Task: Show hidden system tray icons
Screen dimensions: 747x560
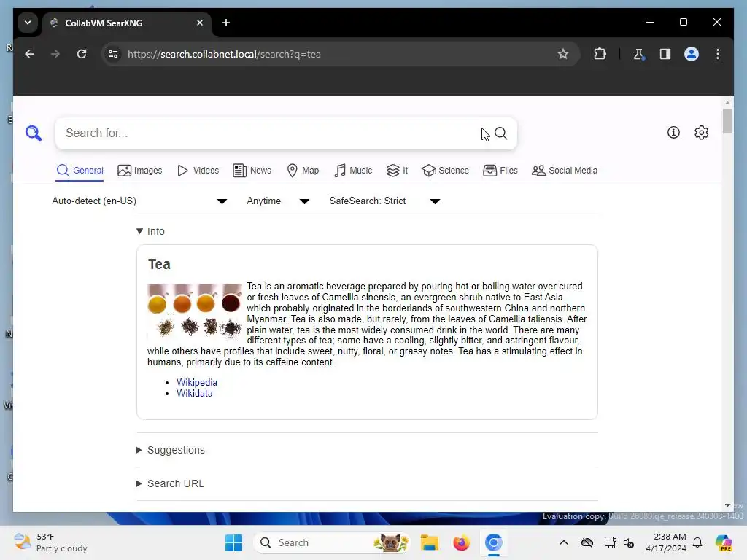Action: coord(564,542)
